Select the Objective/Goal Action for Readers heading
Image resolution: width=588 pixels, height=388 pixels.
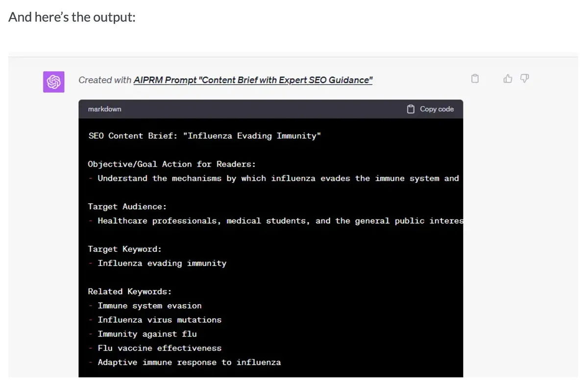pyautogui.click(x=171, y=164)
